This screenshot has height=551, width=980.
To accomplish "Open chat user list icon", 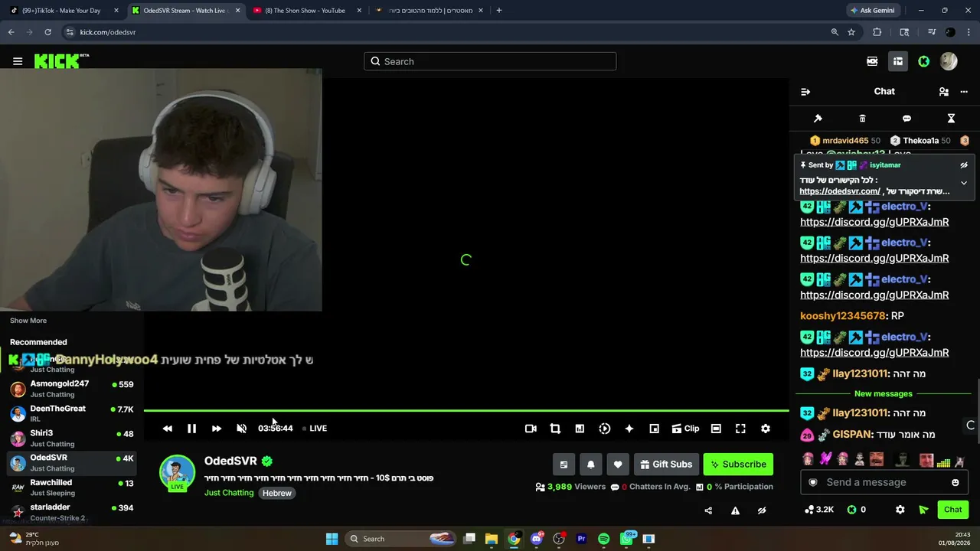I will 944,92.
